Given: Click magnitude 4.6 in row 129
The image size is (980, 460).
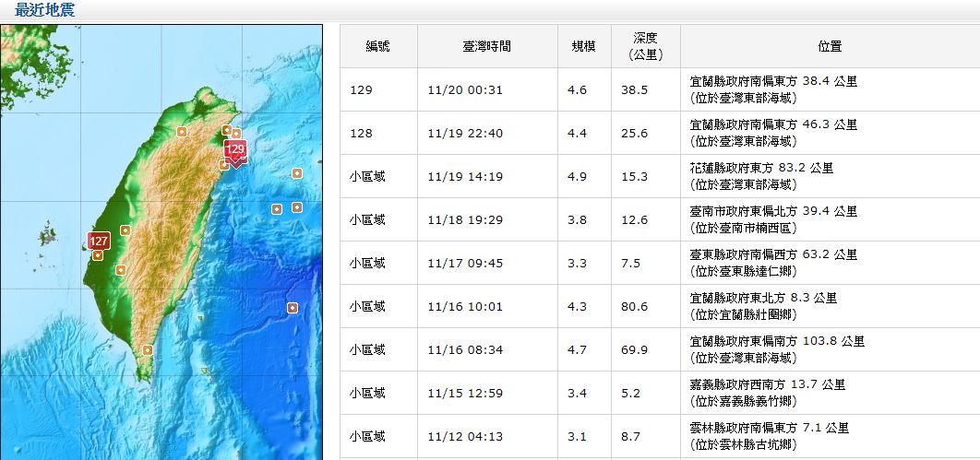Looking at the screenshot, I should coord(577,89).
